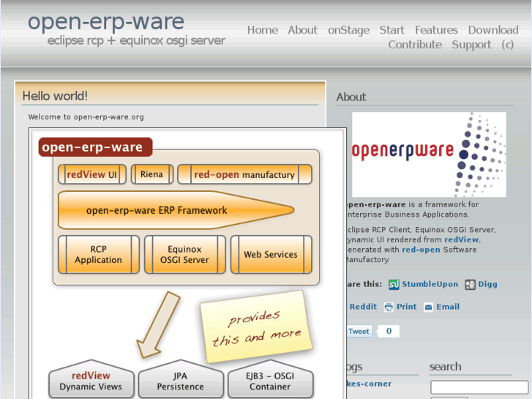This screenshot has height=399, width=532.
Task: Click the About sidebar heading
Action: tap(351, 97)
